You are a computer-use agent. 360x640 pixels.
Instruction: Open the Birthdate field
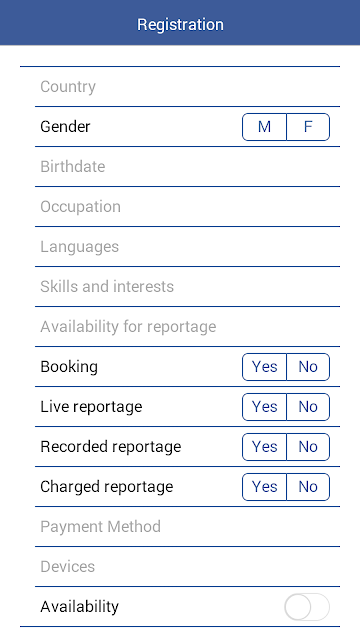coord(187,167)
